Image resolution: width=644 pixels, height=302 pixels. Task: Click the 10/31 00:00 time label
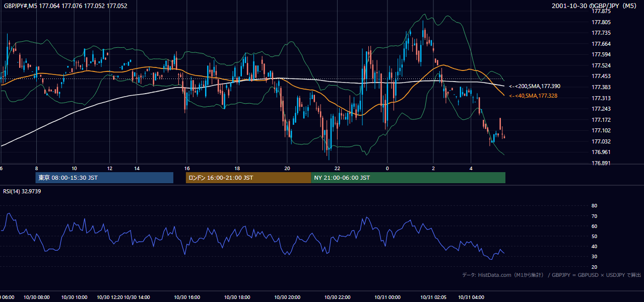pyautogui.click(x=388, y=297)
